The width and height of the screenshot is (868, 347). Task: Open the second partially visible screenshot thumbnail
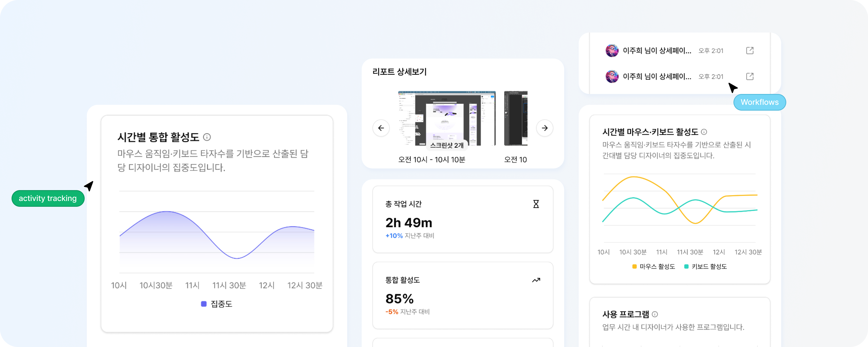tap(515, 118)
